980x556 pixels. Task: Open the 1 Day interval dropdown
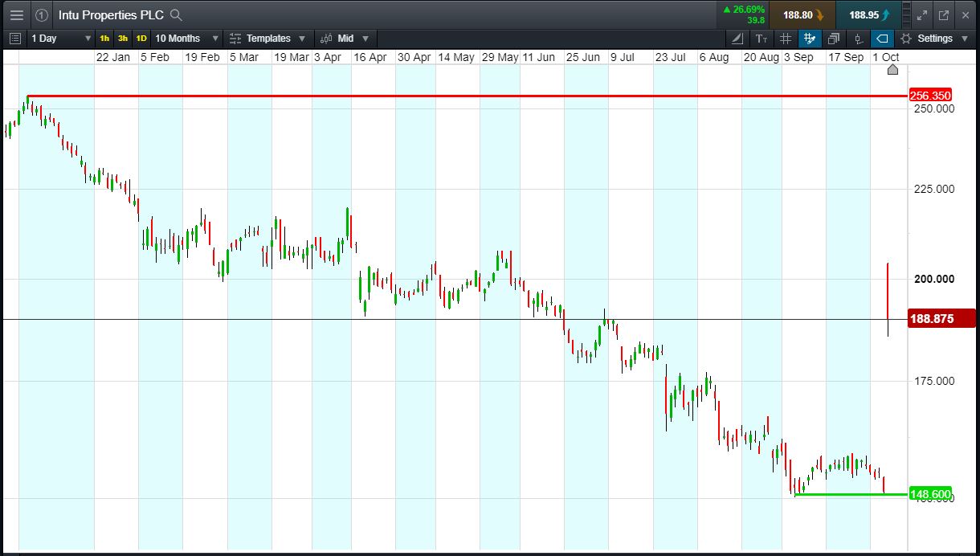[x=61, y=38]
